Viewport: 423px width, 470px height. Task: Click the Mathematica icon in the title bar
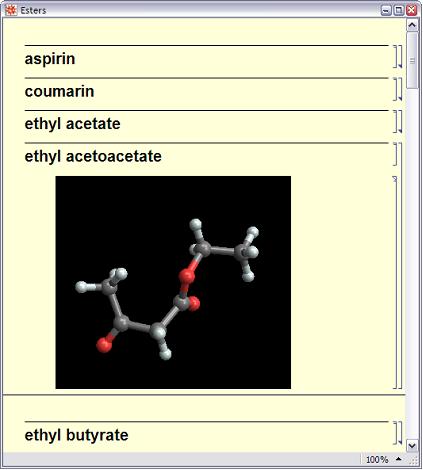11,10
